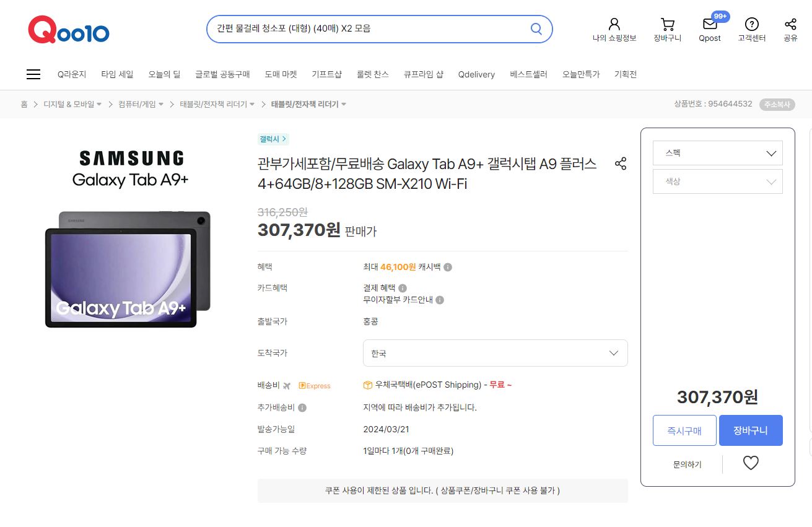
Task: Open the hamburger menu icon
Action: 33,74
